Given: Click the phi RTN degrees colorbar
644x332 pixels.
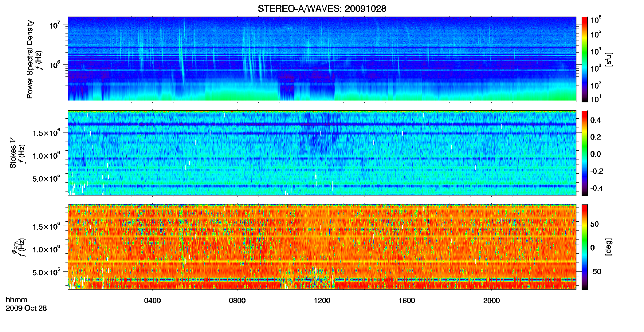Looking at the screenshot, I should pos(585,247).
